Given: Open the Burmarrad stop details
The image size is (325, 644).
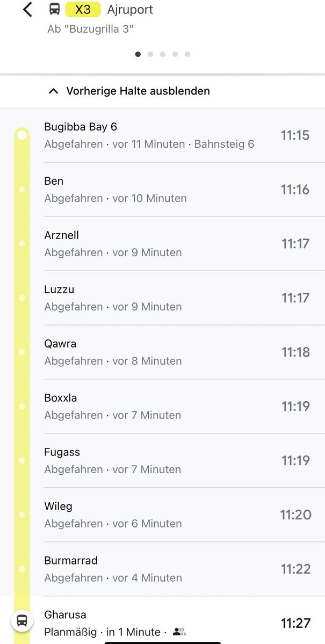Looking at the screenshot, I should pyautogui.click(x=161, y=569).
